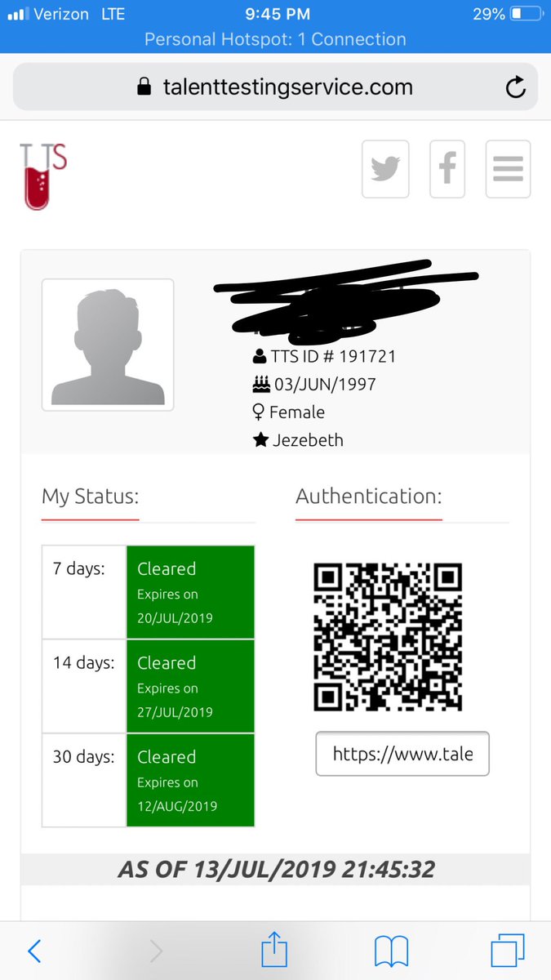The image size is (551, 980).
Task: Open Safari bookmarks
Action: click(x=391, y=951)
